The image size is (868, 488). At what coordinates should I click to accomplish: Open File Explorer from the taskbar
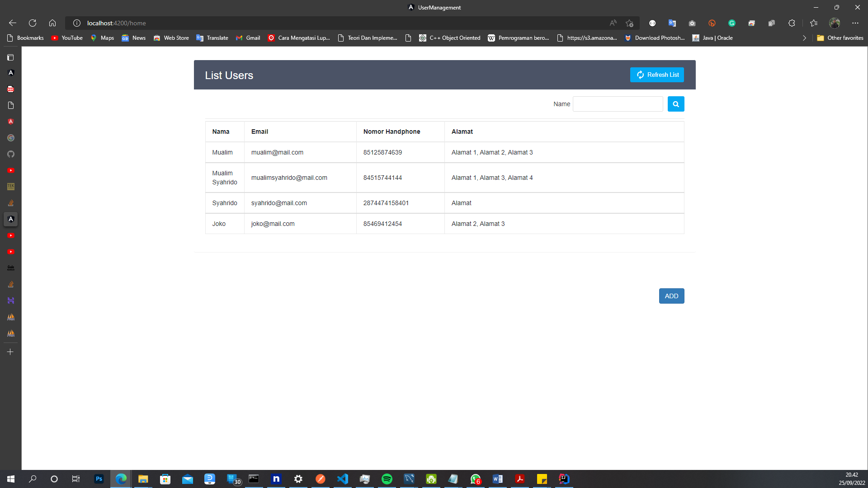click(x=143, y=479)
